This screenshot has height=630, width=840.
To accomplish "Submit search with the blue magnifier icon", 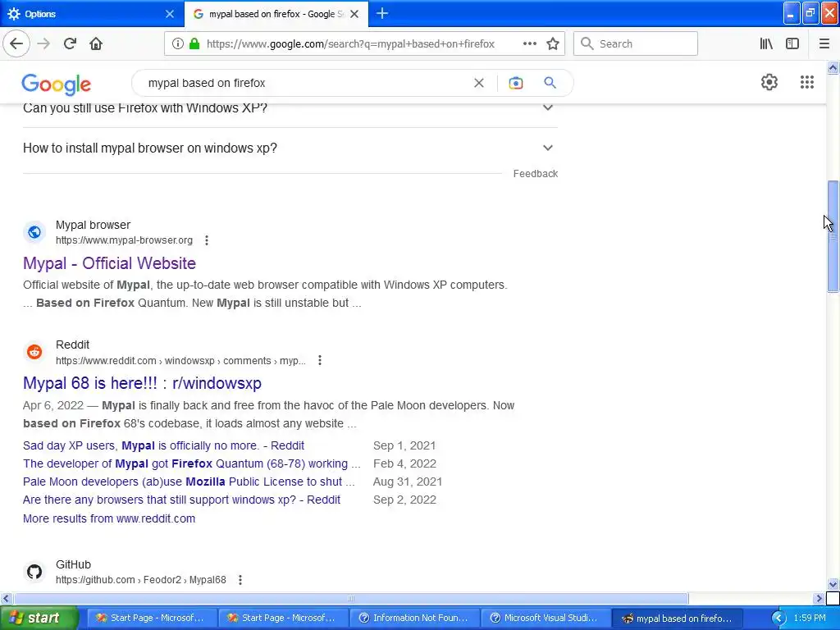I will coord(550,83).
